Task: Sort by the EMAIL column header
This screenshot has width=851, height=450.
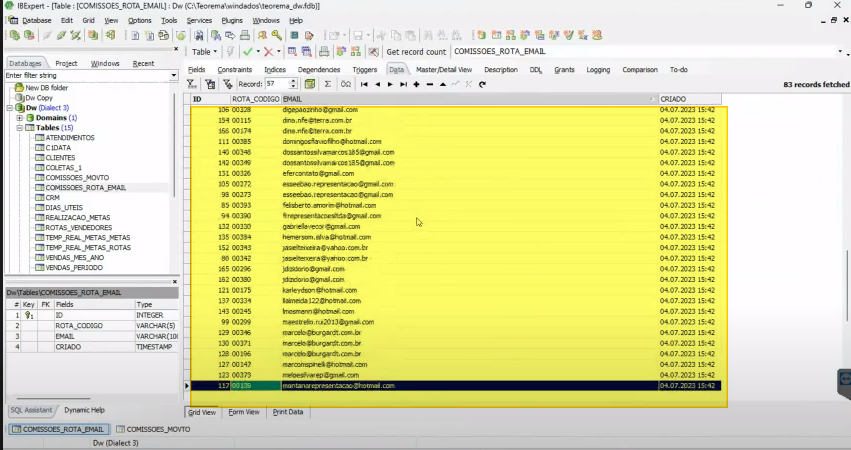Action: tap(469, 99)
